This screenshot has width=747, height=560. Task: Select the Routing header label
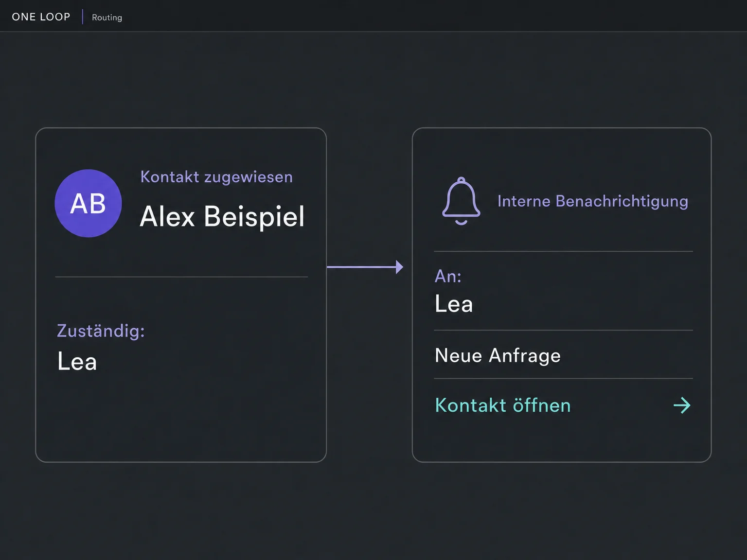pyautogui.click(x=107, y=17)
